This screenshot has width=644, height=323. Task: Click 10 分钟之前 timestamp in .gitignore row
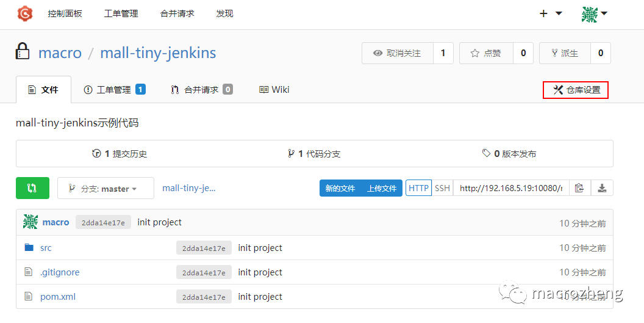point(582,272)
